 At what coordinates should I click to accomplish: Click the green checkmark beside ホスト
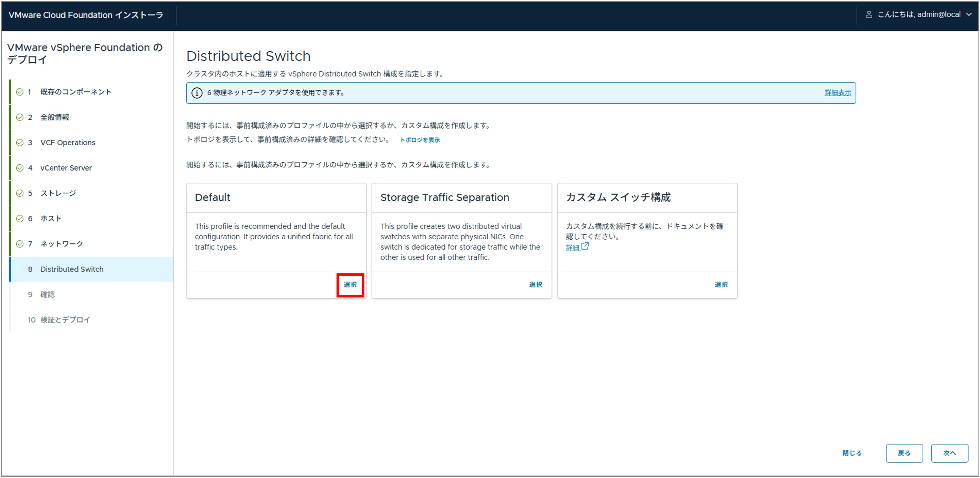[20, 219]
